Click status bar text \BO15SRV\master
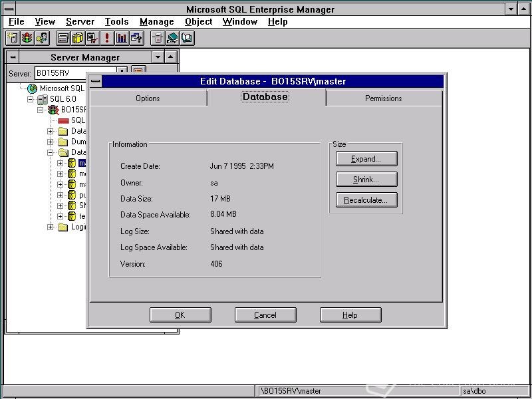 pos(291,391)
